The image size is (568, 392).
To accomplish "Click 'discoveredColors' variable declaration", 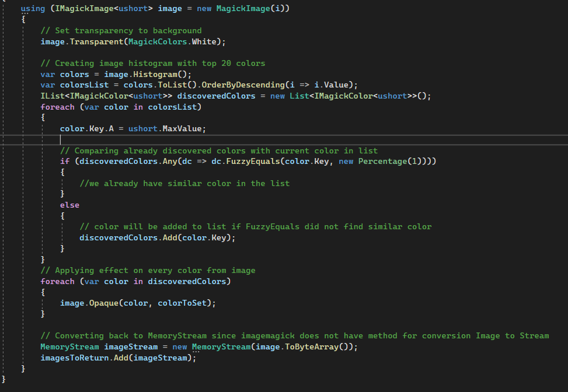I will coord(216,96).
